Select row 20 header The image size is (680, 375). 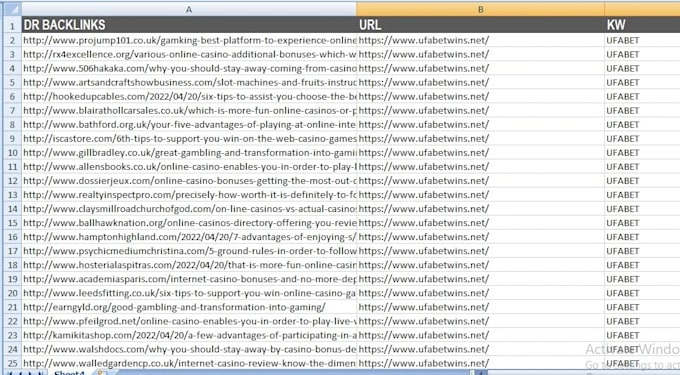click(12, 293)
